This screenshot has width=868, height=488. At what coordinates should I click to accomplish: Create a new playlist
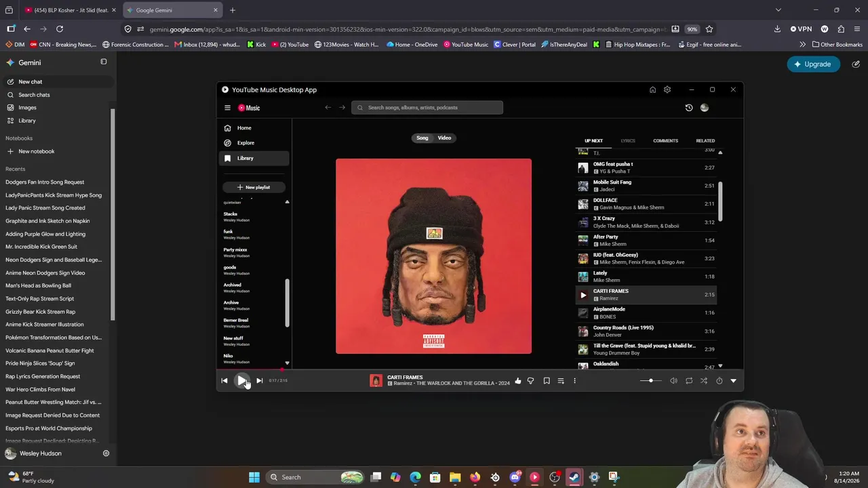click(x=254, y=187)
